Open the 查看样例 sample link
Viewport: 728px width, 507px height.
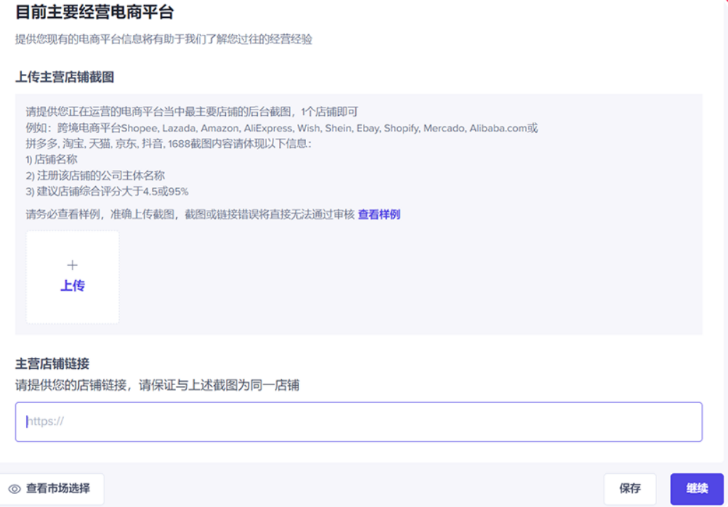coord(379,214)
